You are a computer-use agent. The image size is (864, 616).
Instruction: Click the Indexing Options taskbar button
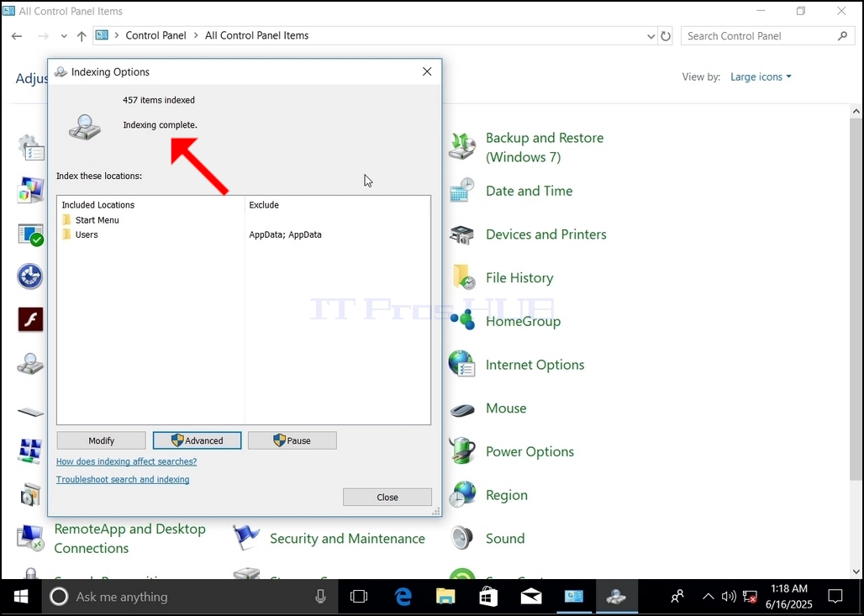pos(616,597)
